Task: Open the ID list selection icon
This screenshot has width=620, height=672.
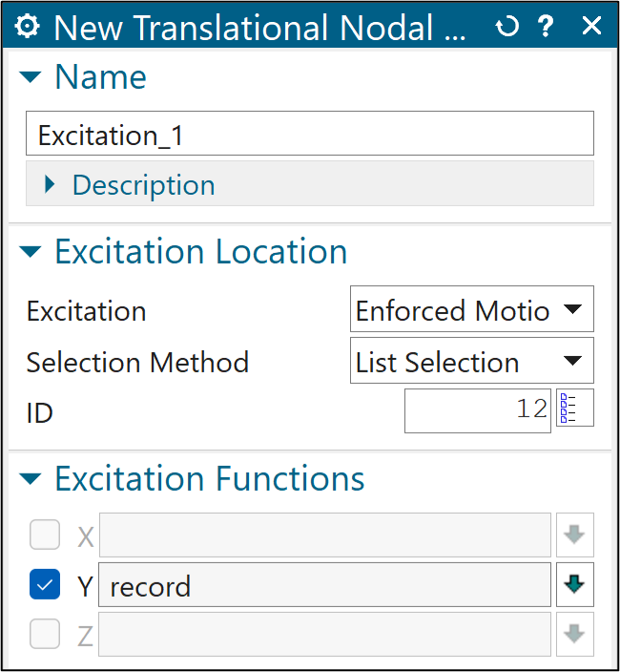Action: (x=574, y=410)
